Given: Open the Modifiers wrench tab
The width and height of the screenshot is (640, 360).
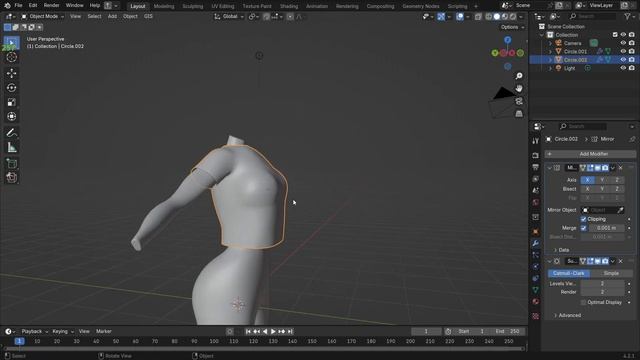Looking at the screenshot, I should pyautogui.click(x=536, y=243).
